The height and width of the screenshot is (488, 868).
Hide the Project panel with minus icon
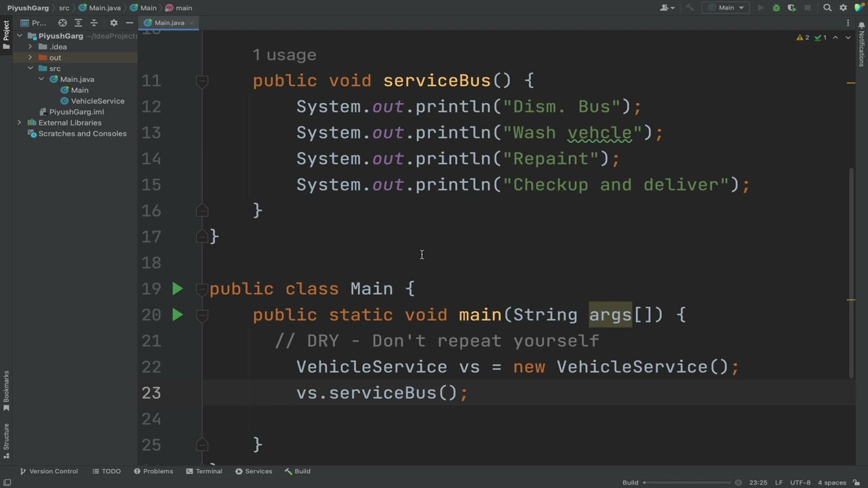(x=129, y=23)
